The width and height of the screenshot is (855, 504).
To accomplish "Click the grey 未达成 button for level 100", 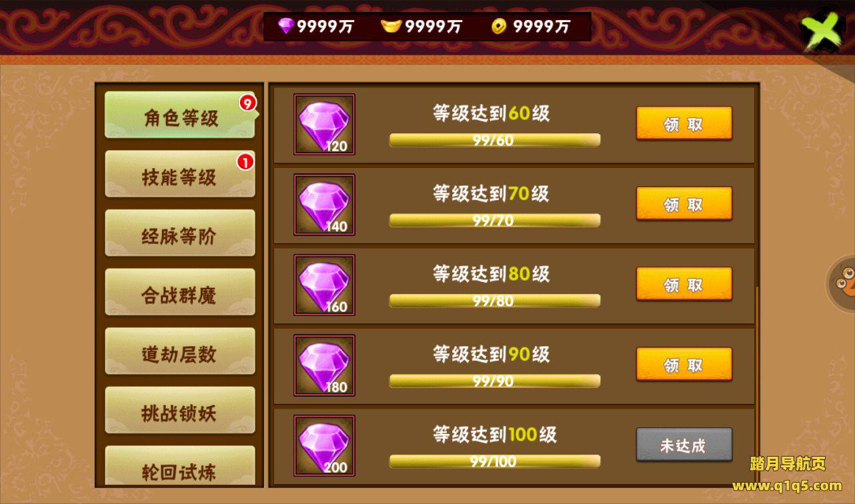I will (684, 445).
